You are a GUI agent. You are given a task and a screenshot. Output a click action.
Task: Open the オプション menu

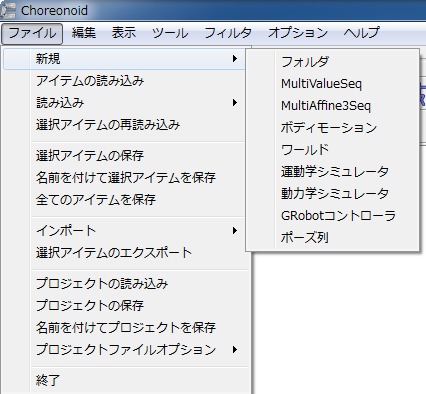tap(298, 33)
